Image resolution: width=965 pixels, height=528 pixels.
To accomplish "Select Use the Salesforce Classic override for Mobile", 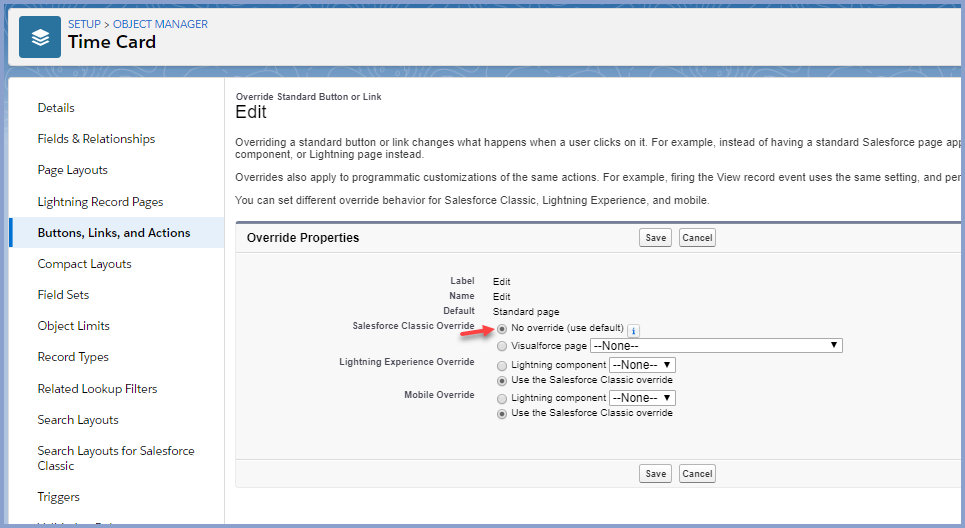I will click(x=502, y=414).
